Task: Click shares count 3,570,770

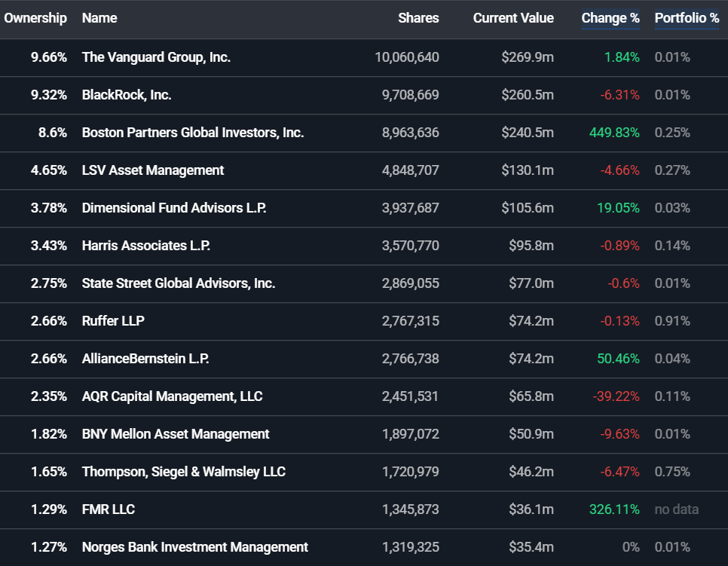Action: coord(411,245)
